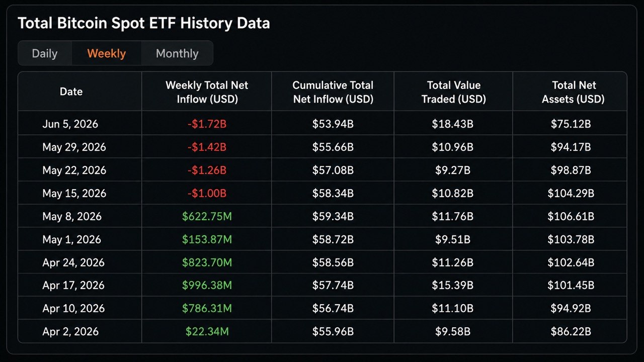Select the May 15, 2026 row date
The image size is (644, 362).
point(74,193)
